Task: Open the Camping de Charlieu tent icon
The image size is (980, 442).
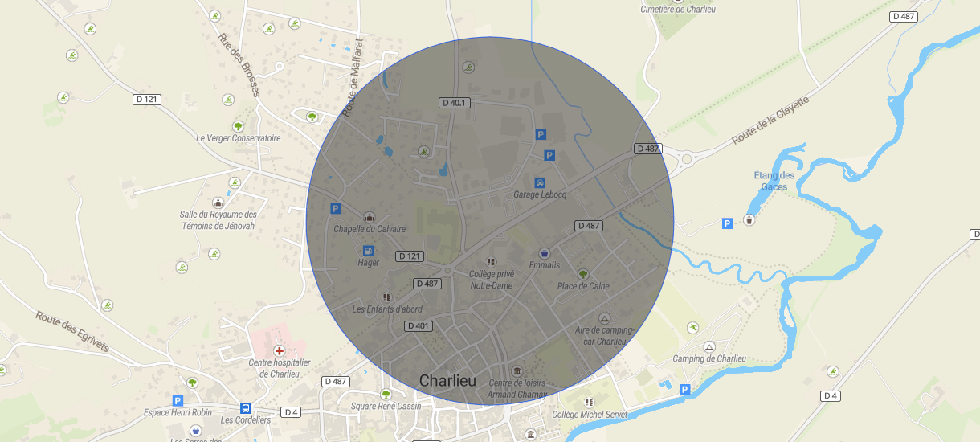Action: [708, 346]
